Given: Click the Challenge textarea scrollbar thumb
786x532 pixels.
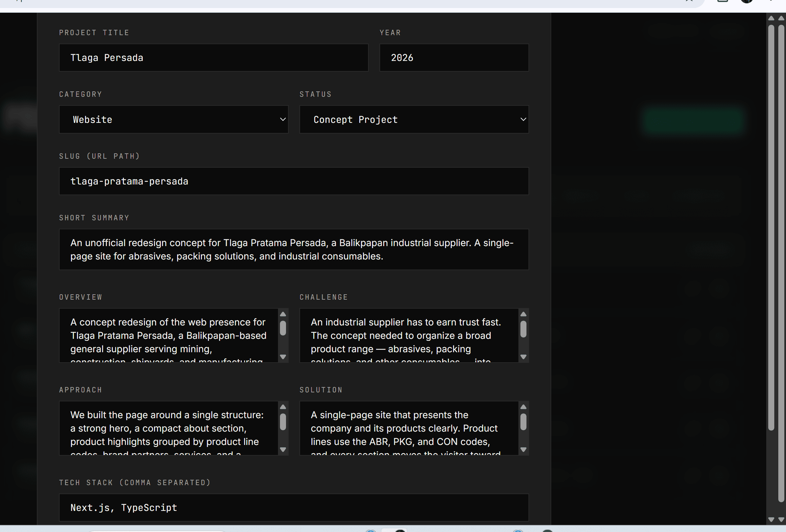Looking at the screenshot, I should (x=523, y=329).
